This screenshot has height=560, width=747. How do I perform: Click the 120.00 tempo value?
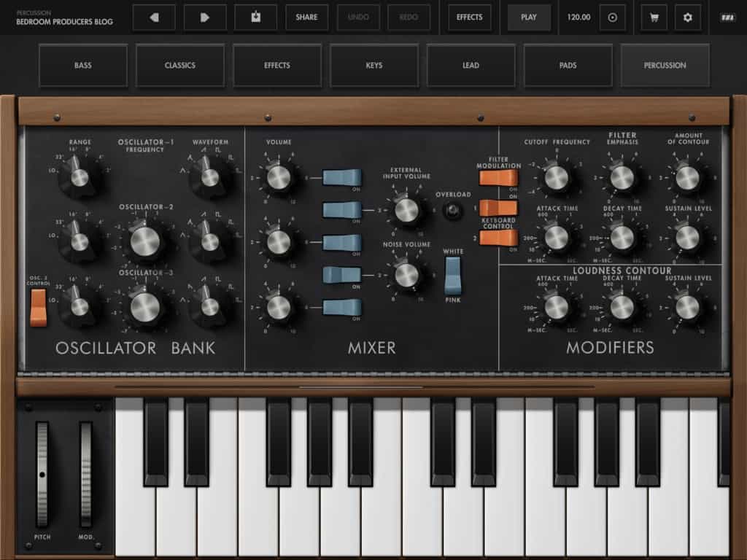[578, 17]
